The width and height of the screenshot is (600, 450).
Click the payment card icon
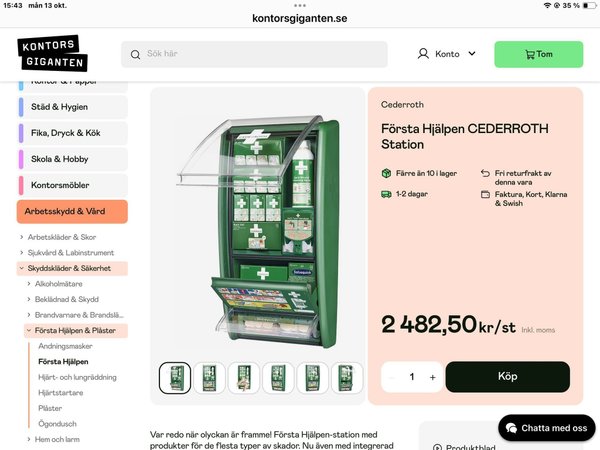click(485, 194)
